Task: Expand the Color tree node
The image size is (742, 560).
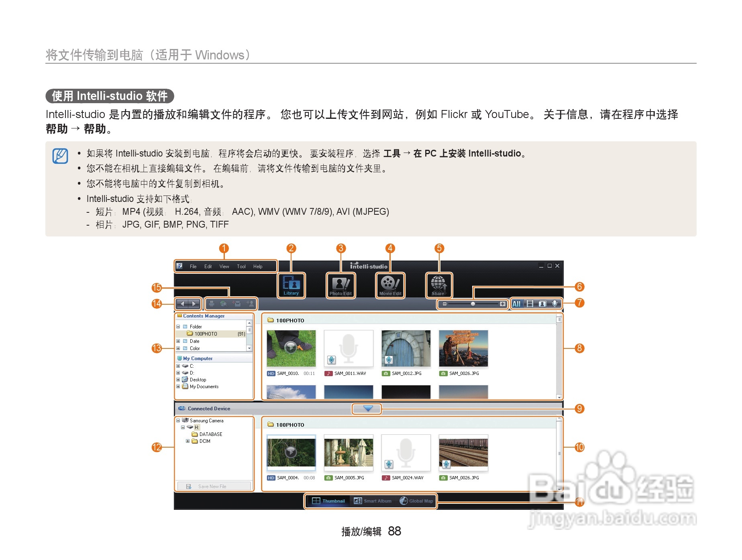Action: point(178,348)
